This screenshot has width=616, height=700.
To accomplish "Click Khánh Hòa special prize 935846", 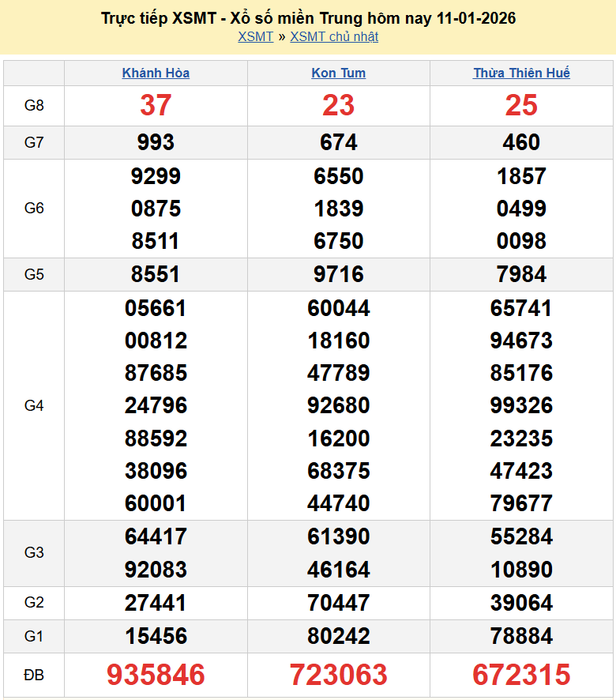I will point(156,675).
